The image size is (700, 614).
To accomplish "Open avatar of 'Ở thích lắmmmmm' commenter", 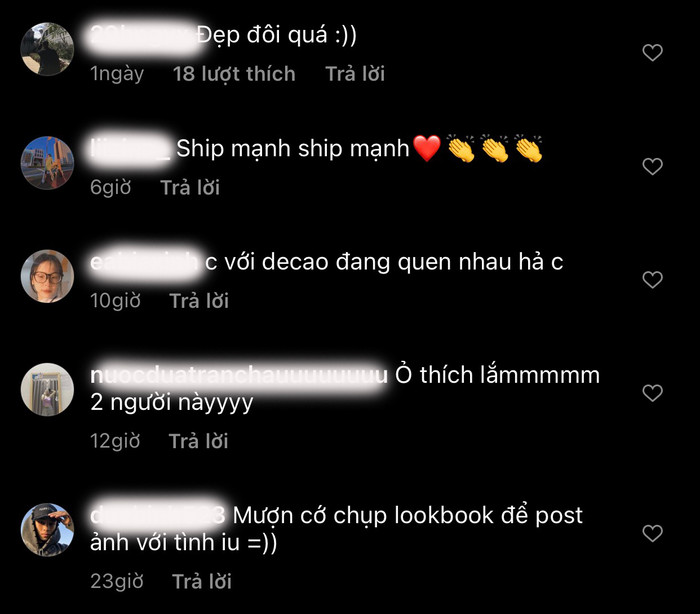I will click(47, 390).
